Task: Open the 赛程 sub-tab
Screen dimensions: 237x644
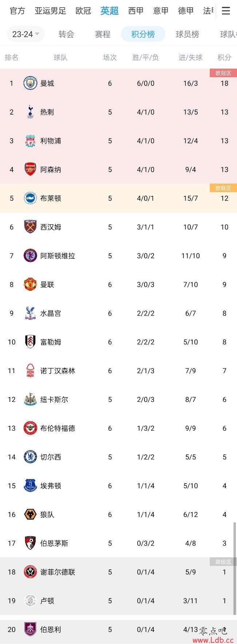Action: coord(103,34)
